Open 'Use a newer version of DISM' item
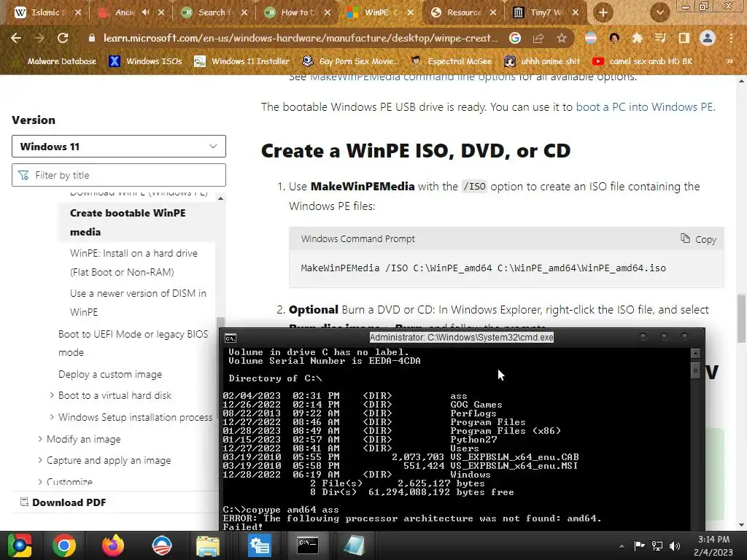 tap(138, 303)
